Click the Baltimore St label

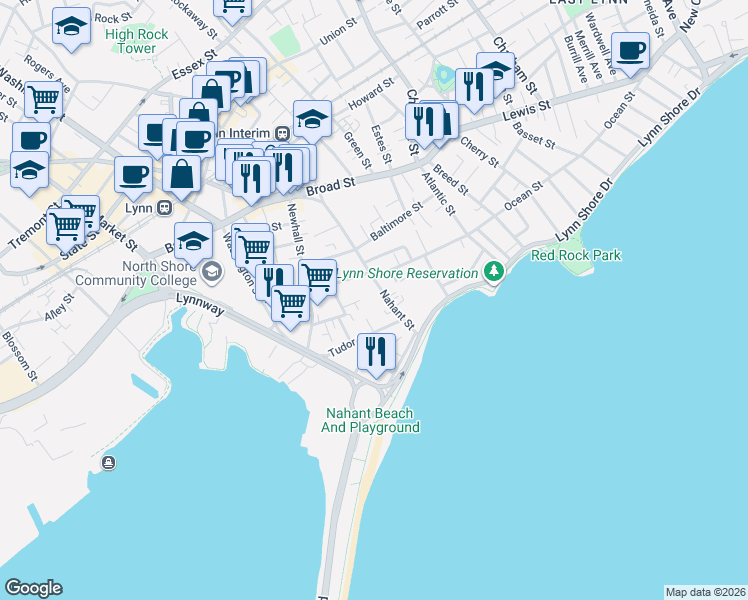coord(396,221)
